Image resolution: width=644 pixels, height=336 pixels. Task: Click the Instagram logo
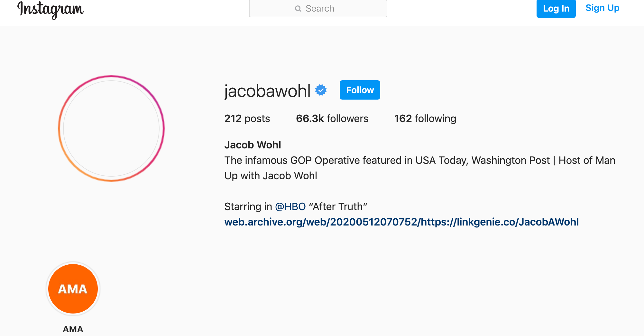point(51,10)
